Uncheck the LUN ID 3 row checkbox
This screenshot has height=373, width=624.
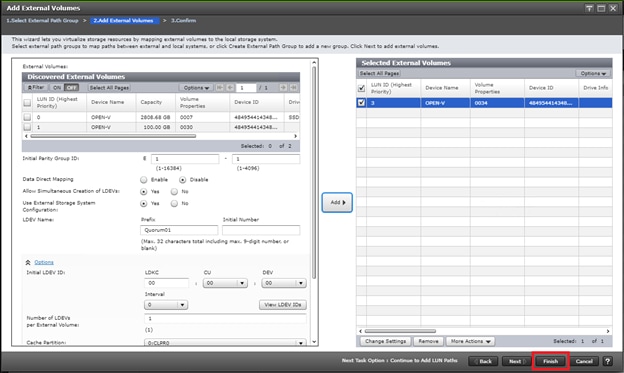(x=361, y=103)
